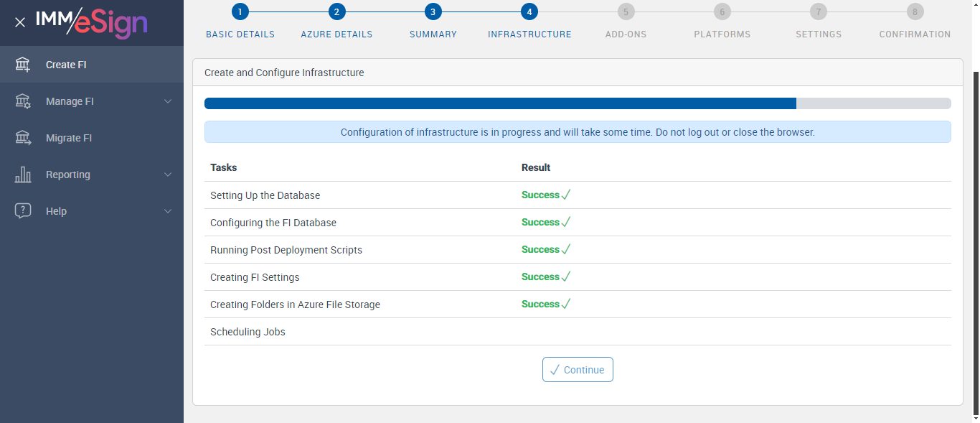The width and height of the screenshot is (980, 423).
Task: Click Success result for Creating FI Settings
Action: click(x=546, y=277)
